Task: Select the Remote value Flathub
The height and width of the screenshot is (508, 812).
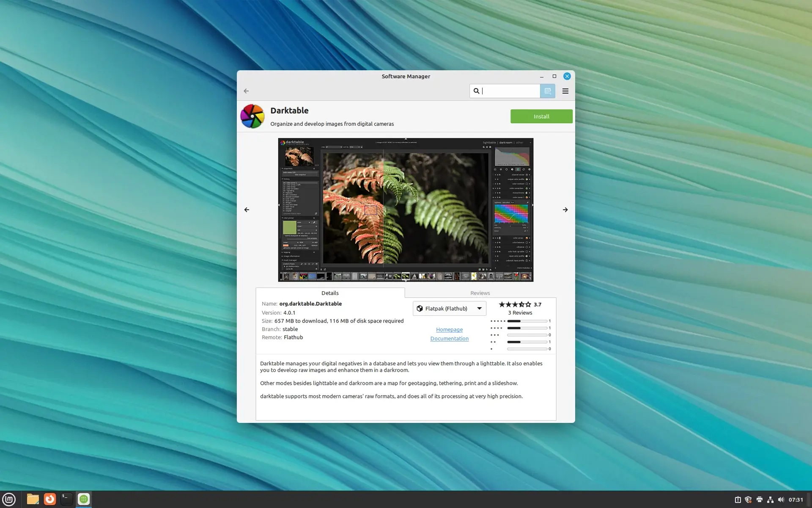Action: point(293,337)
